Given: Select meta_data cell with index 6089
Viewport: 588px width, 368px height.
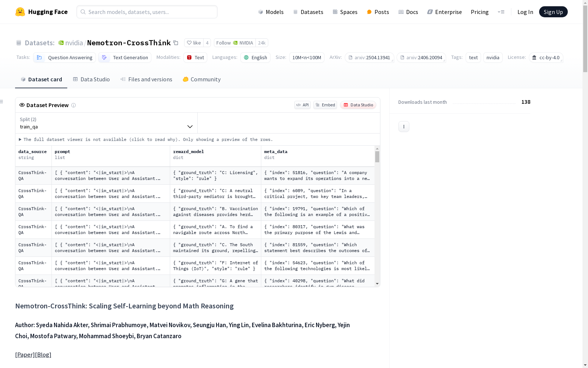Looking at the screenshot, I should (x=318, y=194).
